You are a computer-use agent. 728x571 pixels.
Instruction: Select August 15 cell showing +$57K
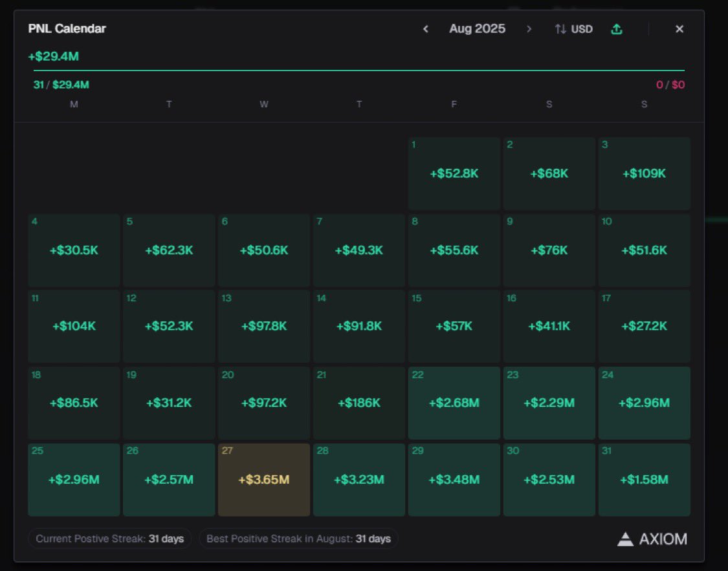[454, 327]
